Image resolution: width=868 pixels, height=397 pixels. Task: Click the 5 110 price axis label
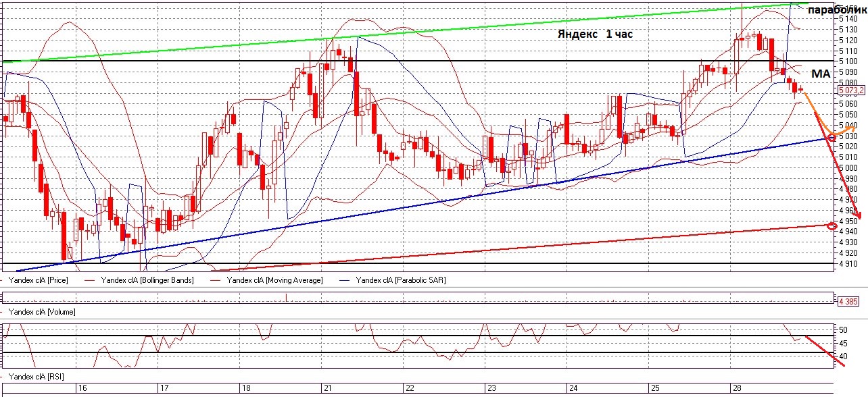click(848, 51)
